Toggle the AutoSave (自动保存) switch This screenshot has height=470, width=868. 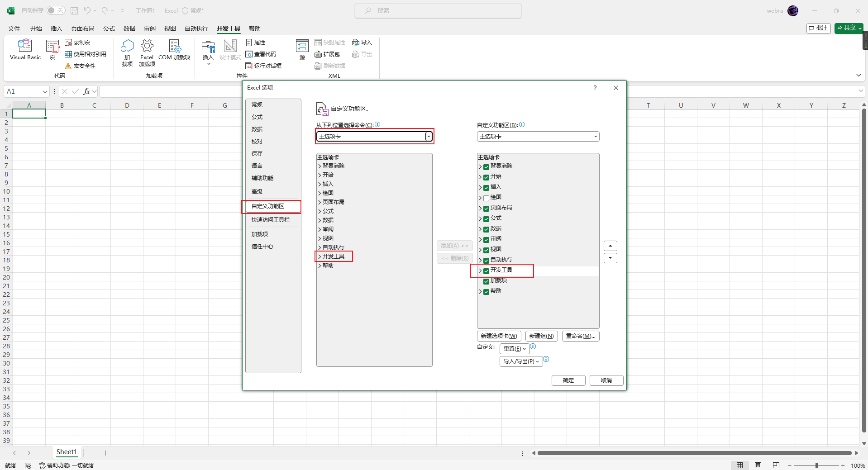[x=56, y=10]
